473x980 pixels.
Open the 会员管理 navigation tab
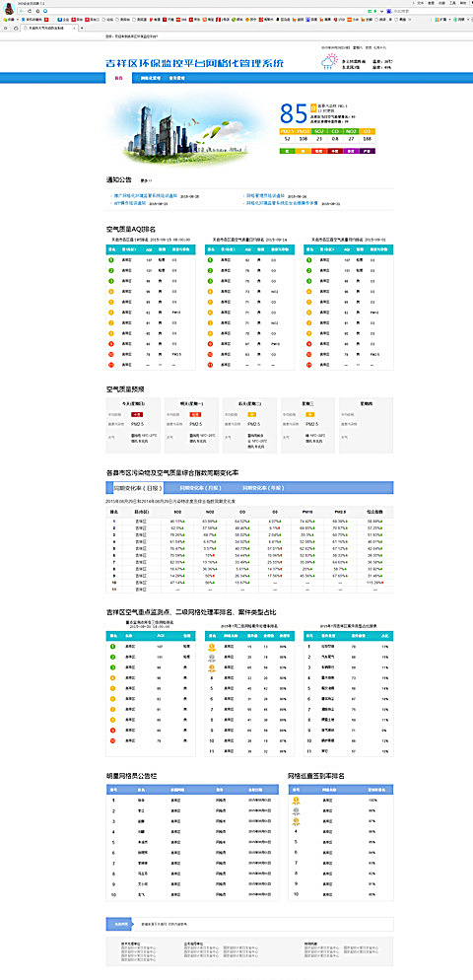click(x=176, y=78)
